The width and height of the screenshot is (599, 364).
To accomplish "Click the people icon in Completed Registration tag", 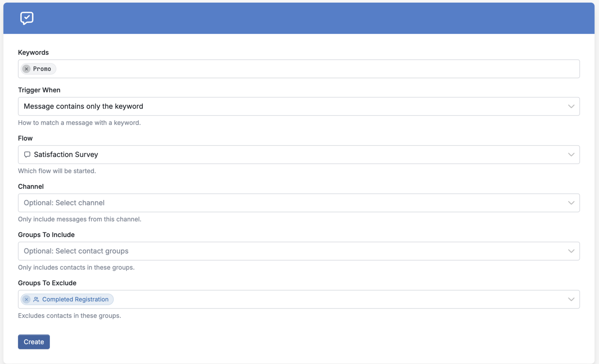I will (36, 299).
